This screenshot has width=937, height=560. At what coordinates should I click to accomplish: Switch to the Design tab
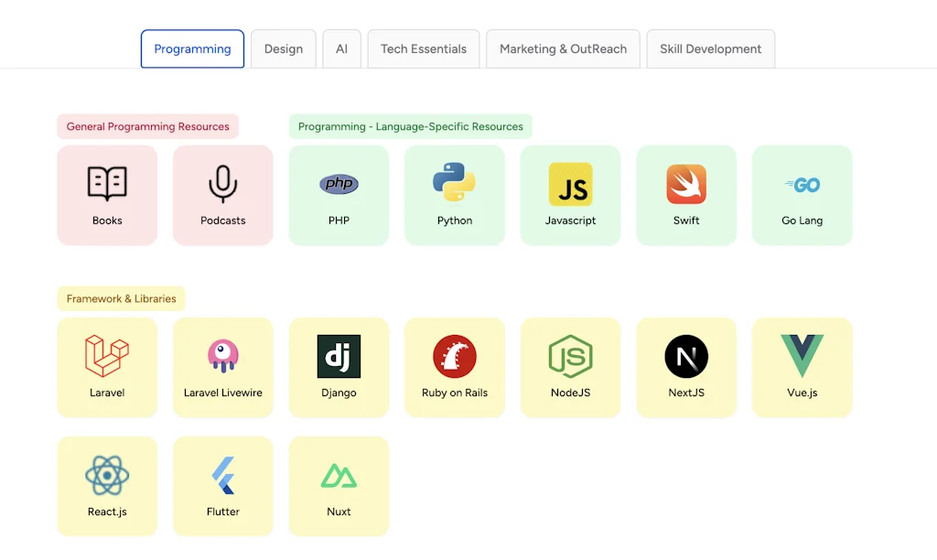pyautogui.click(x=283, y=48)
